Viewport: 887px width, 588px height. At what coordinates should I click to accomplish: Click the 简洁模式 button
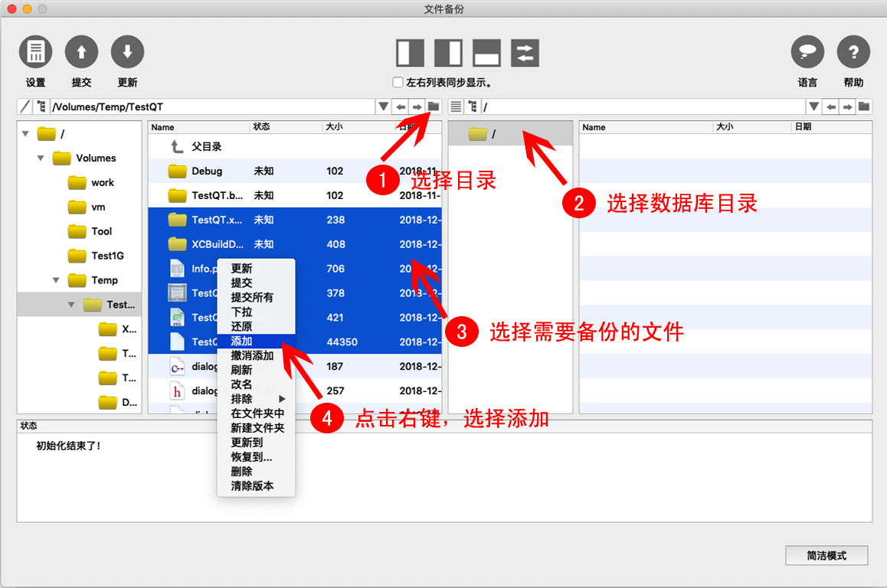[826, 555]
